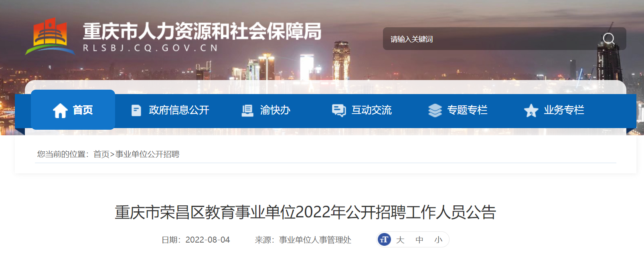Click the home icon in navigation bar
Screen dimensions: 644x255
[x=60, y=110]
